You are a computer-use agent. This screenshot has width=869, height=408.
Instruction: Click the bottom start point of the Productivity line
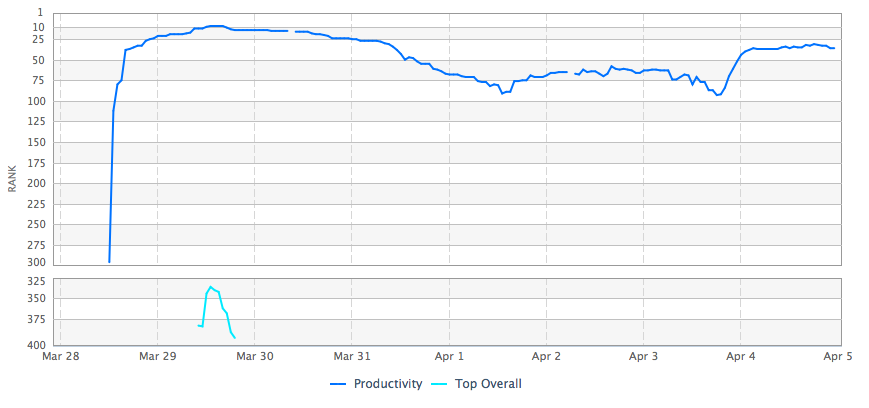pos(109,262)
